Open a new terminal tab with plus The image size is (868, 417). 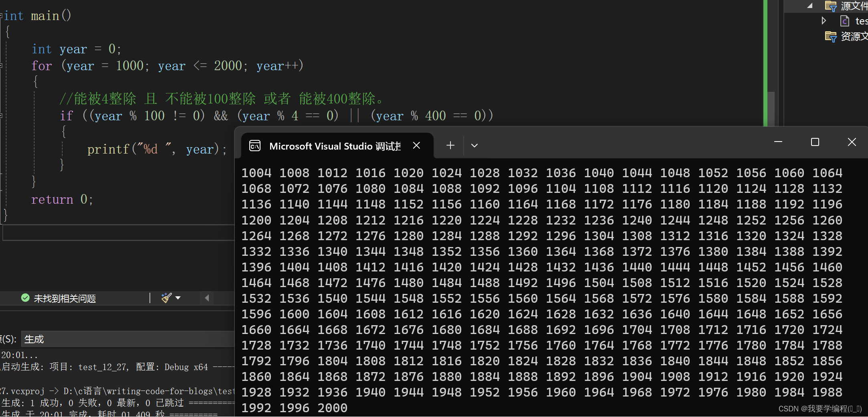tap(450, 146)
